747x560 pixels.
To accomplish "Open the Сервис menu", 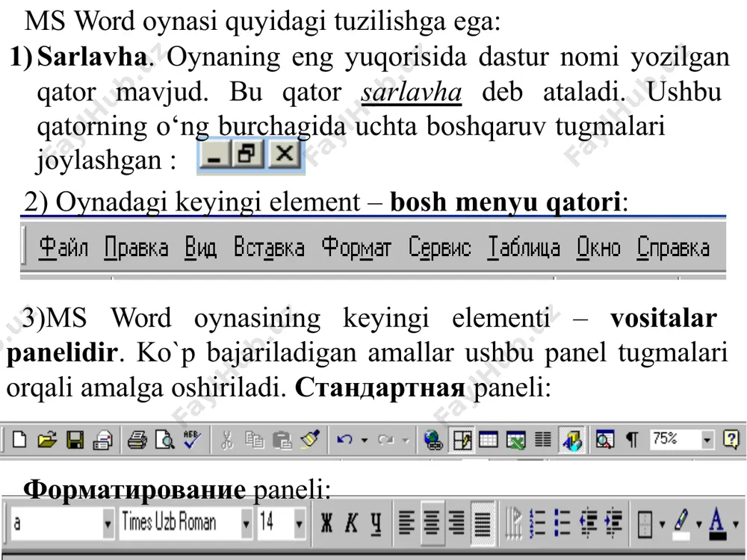I will point(440,248).
